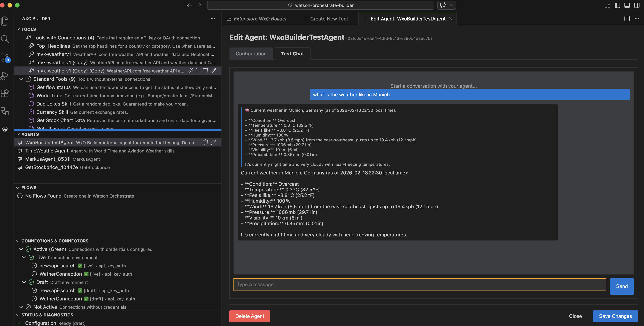Collapse the FLOWS section

point(17,187)
